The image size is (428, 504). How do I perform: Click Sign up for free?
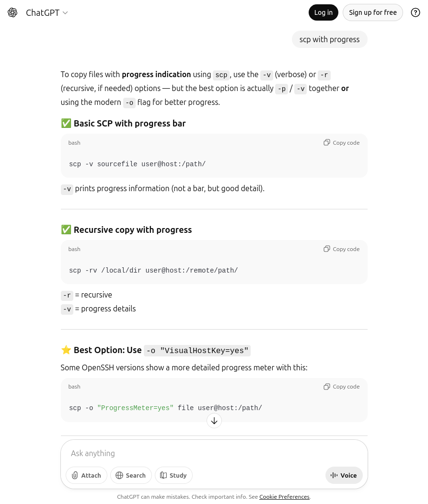click(372, 12)
